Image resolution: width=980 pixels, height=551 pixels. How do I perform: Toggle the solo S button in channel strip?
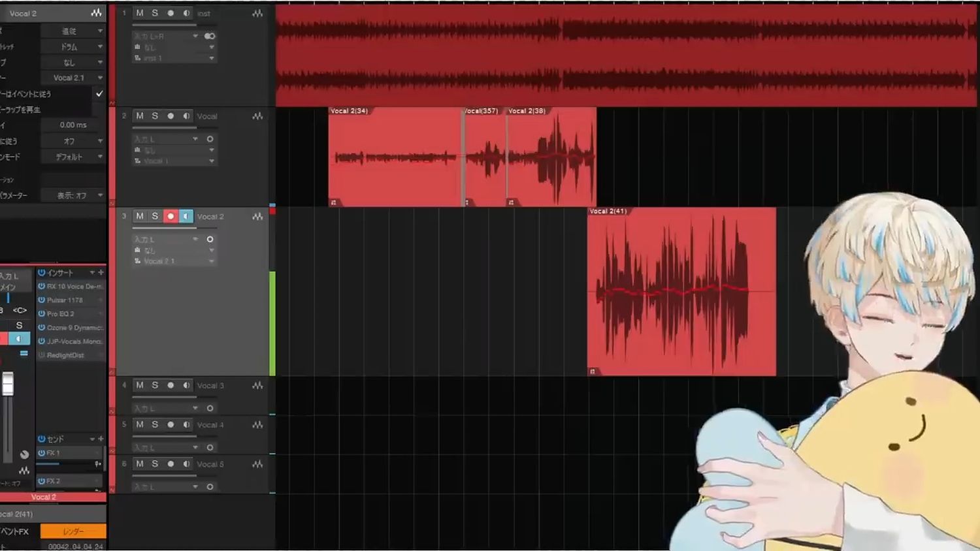click(x=19, y=325)
